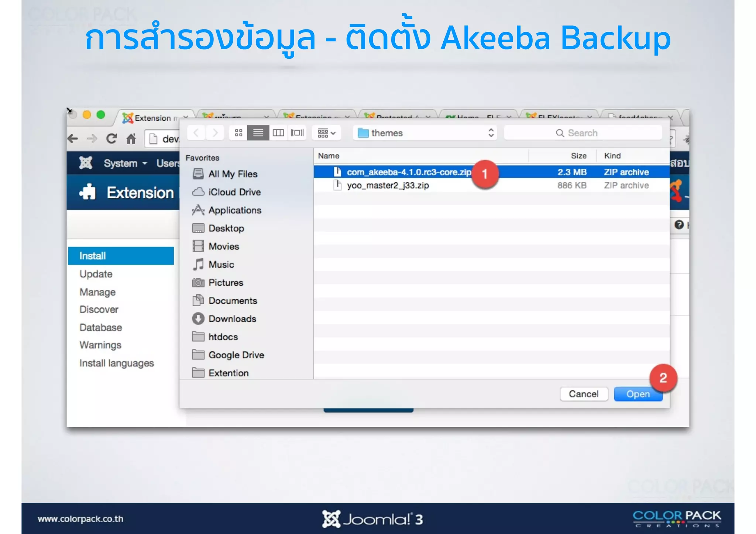
Task: Click the Joomla logo icon in admin bar
Action: (86, 163)
